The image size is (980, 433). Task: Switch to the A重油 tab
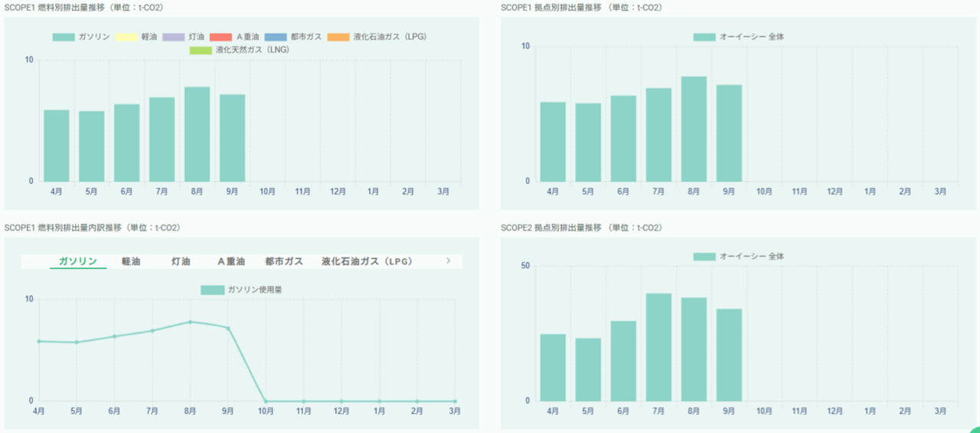coord(231,261)
